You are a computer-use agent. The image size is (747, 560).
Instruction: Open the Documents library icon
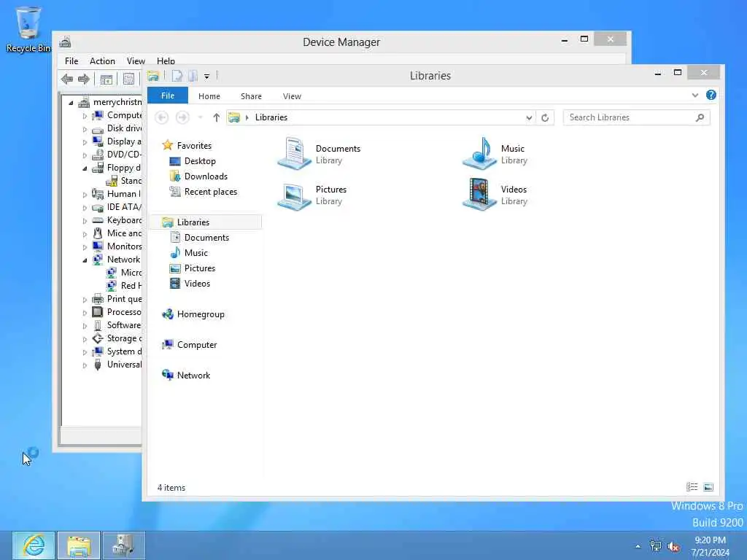tap(293, 153)
